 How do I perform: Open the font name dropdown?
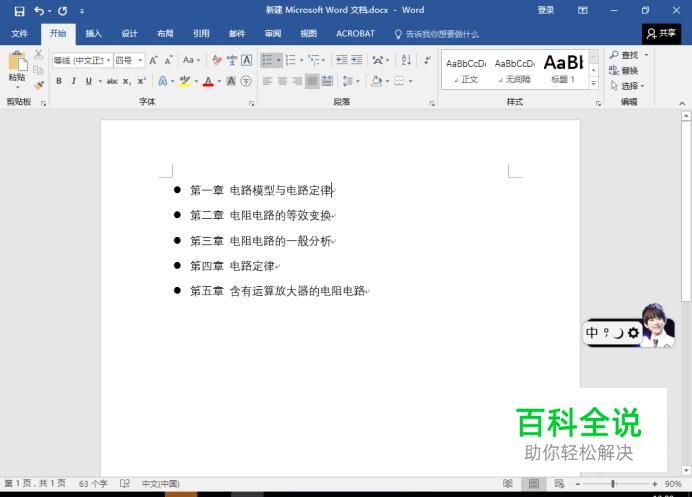click(x=109, y=60)
